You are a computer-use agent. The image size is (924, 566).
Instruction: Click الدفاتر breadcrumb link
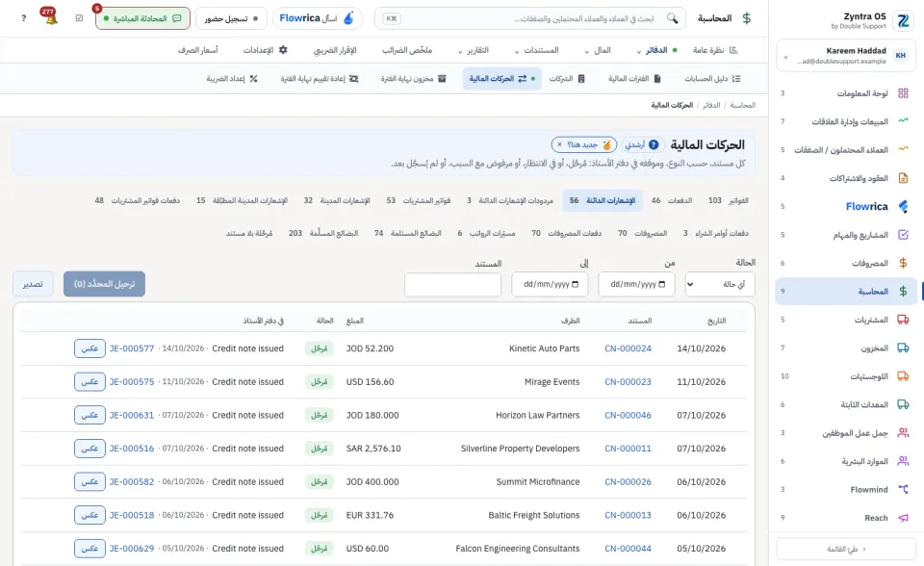711,105
